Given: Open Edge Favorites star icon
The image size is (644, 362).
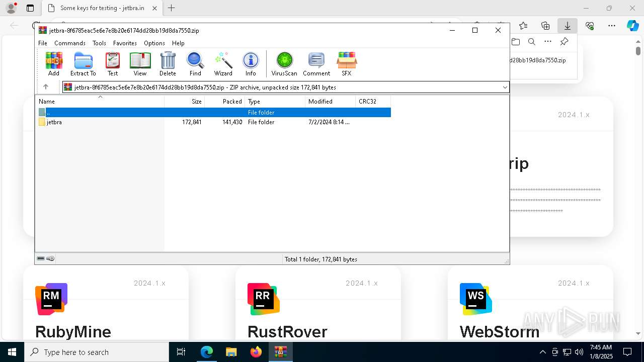Looking at the screenshot, I should click(x=523, y=26).
